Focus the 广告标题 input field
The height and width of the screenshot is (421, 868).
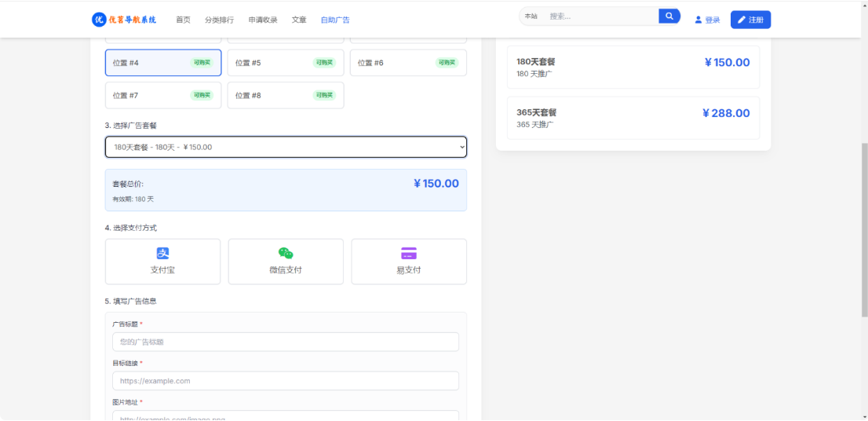click(x=286, y=342)
